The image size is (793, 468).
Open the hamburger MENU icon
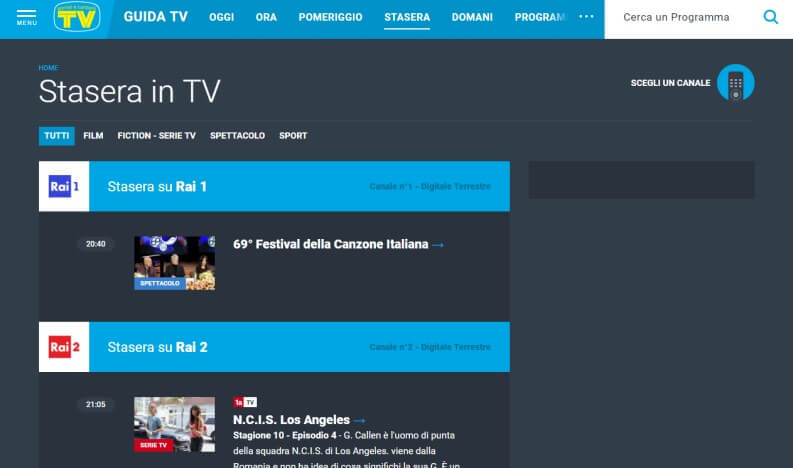click(x=26, y=17)
